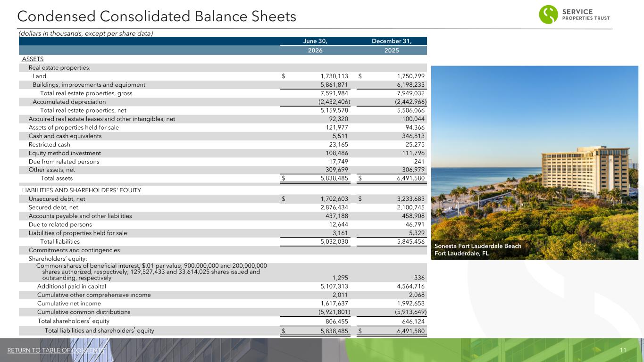Click the '2026' year header

click(315, 50)
